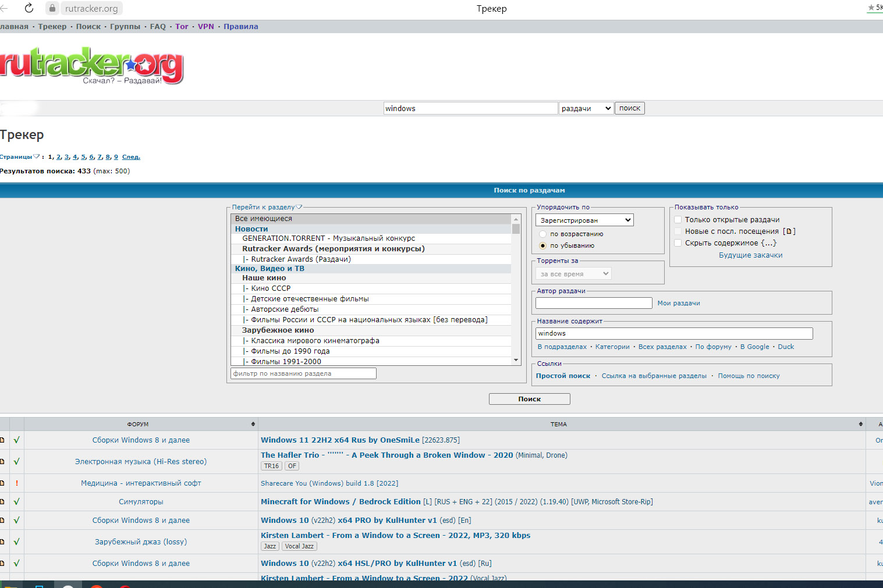Viewport: 883px width, 588px height.
Task: Click the По форуму link
Action: (713, 347)
